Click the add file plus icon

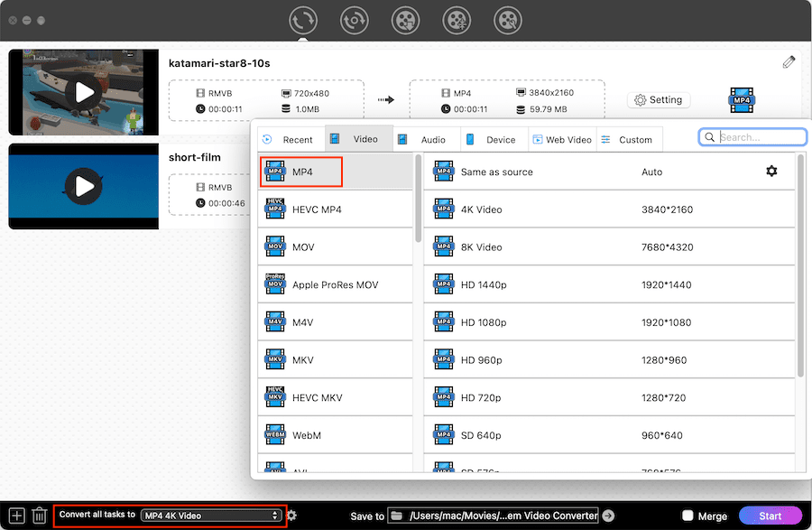click(x=16, y=516)
